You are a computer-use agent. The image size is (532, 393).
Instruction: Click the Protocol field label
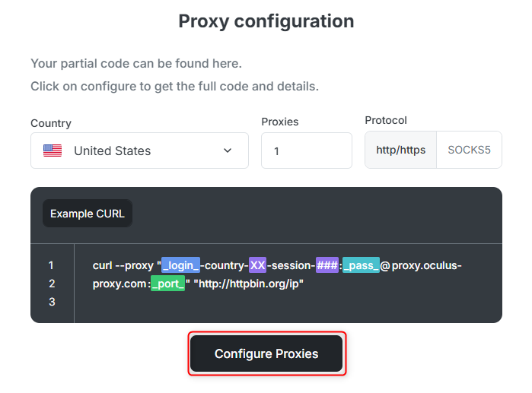(386, 120)
